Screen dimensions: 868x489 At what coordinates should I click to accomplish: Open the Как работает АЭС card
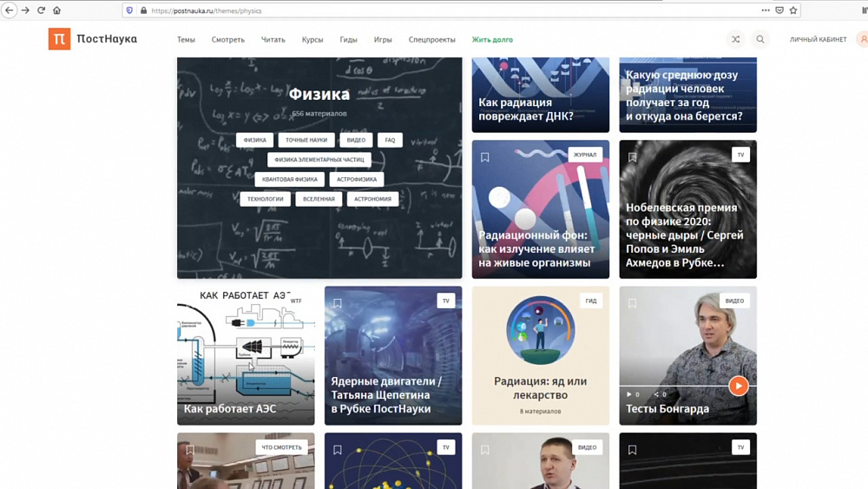coord(246,355)
